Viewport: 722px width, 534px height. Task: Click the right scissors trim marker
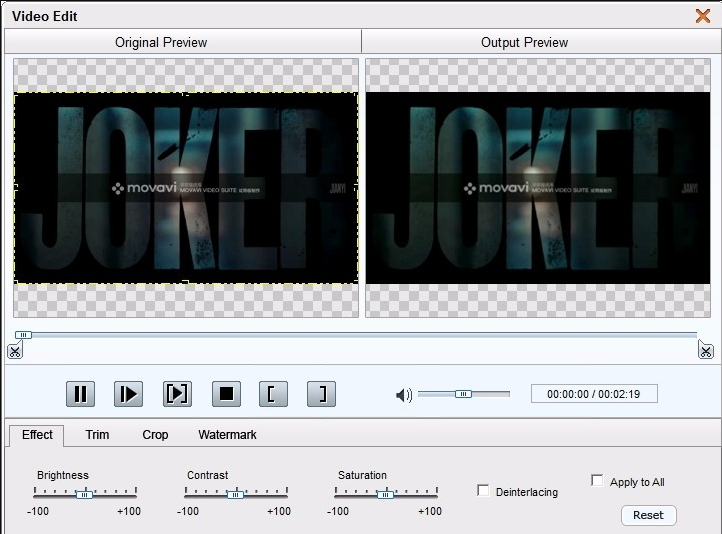(x=705, y=350)
